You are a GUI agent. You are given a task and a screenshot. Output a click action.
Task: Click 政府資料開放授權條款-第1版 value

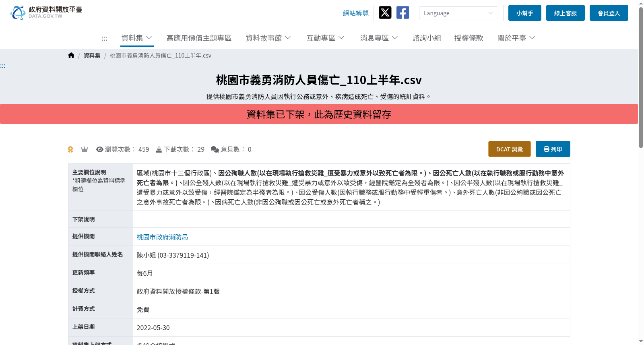(x=178, y=291)
